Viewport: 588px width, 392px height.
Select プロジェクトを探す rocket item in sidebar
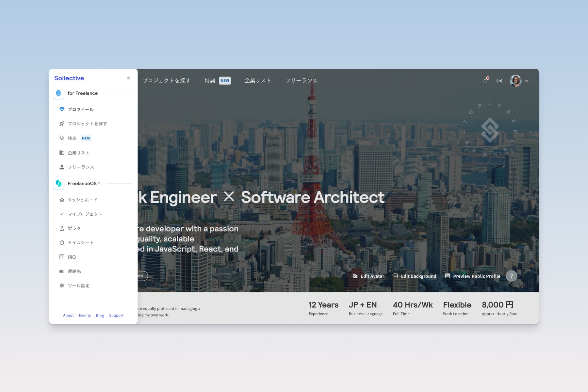tap(87, 124)
